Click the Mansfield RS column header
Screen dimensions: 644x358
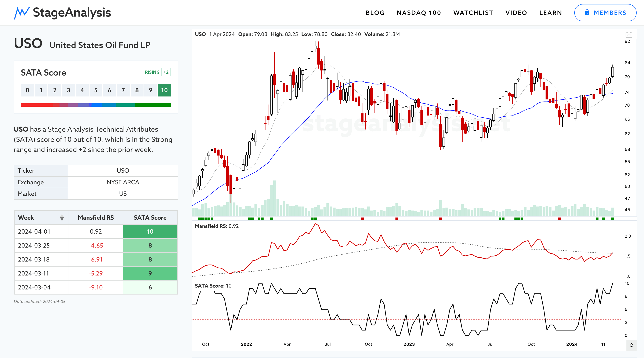tap(96, 218)
